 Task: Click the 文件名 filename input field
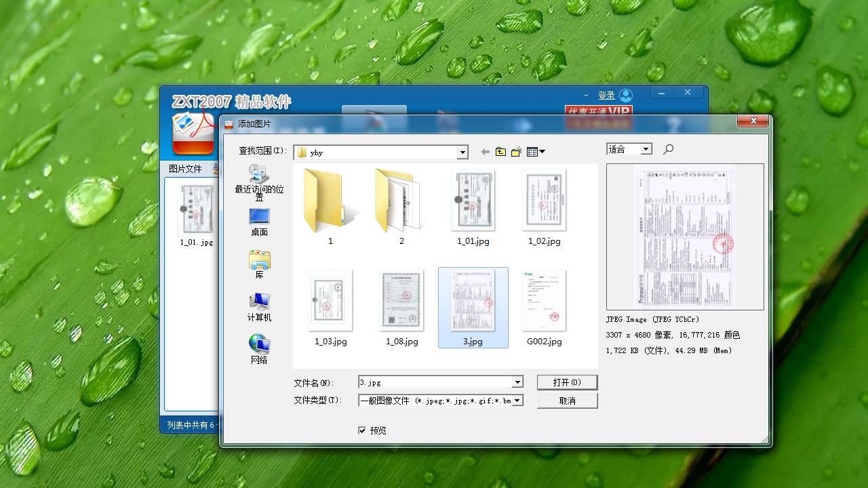click(x=427, y=382)
